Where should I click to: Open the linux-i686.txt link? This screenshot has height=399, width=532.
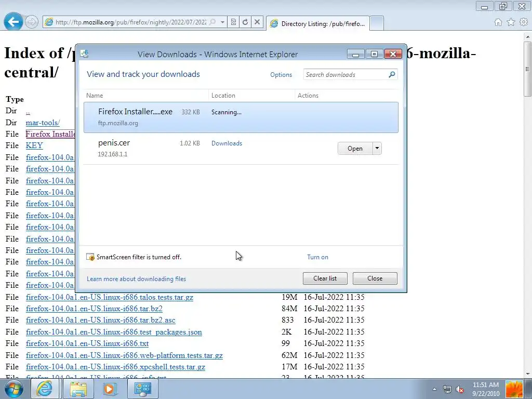pyautogui.click(x=87, y=344)
